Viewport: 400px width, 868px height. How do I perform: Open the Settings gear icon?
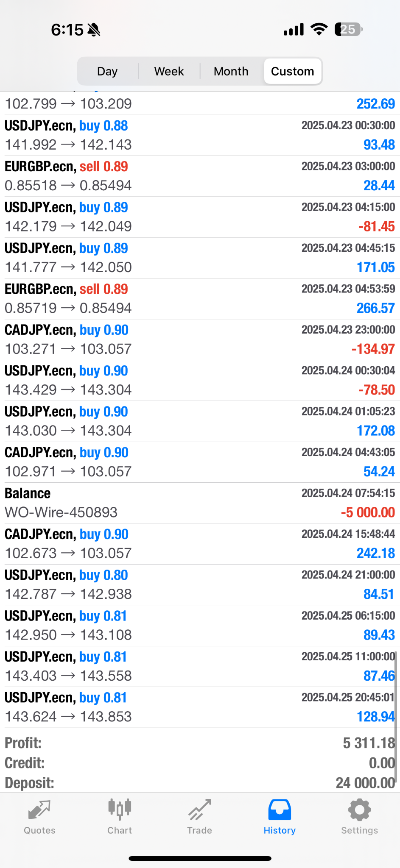tap(359, 810)
